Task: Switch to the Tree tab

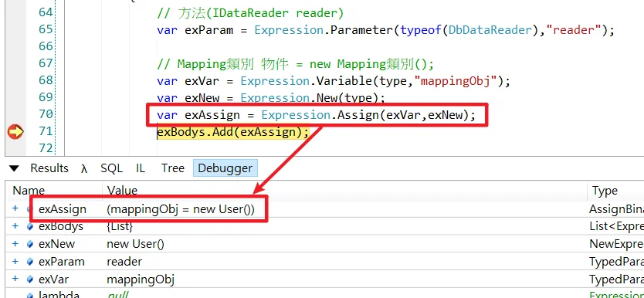Action: pos(172,168)
